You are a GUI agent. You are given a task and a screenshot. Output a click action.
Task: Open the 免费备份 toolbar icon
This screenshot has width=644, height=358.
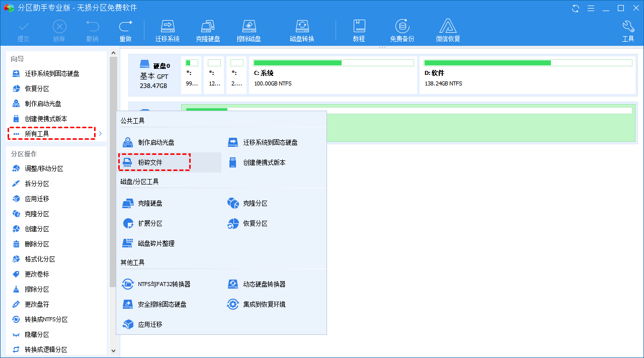click(x=402, y=31)
